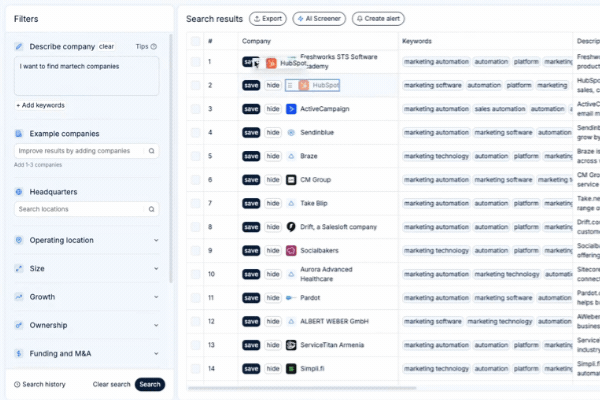Check the row 6 CM Group checkbox
Viewport: 600px width, 400px height.
coord(196,180)
